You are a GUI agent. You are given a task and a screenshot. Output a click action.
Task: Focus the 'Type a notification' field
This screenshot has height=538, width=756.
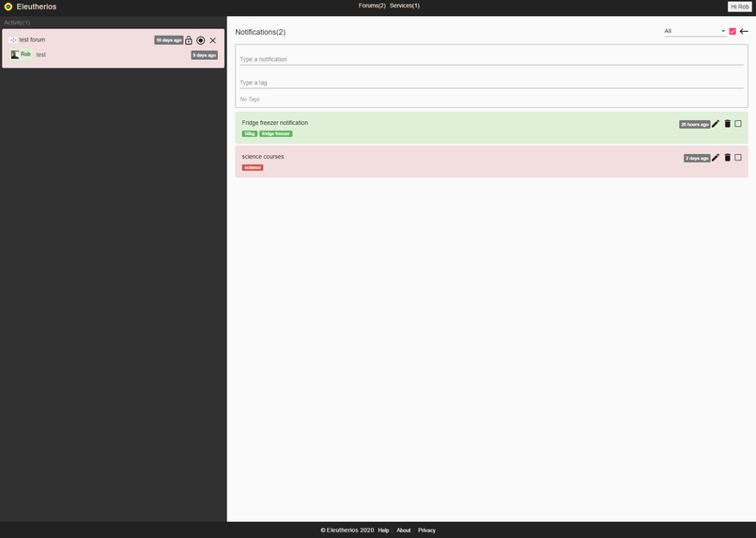[491, 59]
